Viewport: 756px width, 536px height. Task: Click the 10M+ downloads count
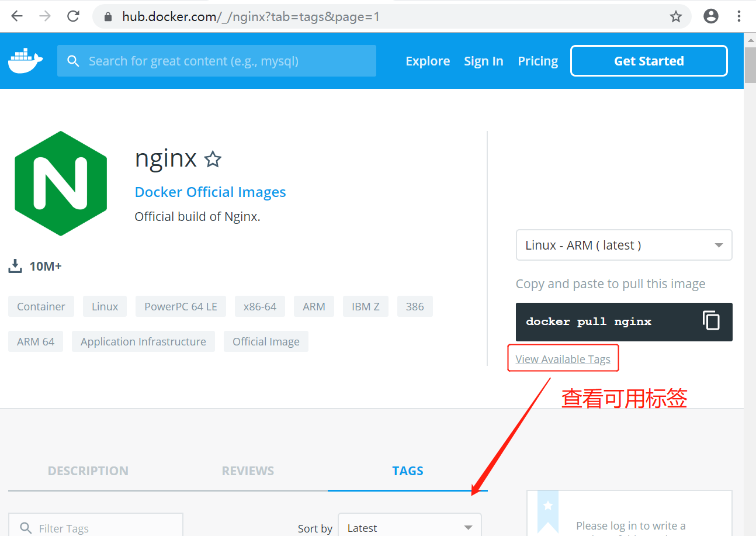(x=46, y=267)
